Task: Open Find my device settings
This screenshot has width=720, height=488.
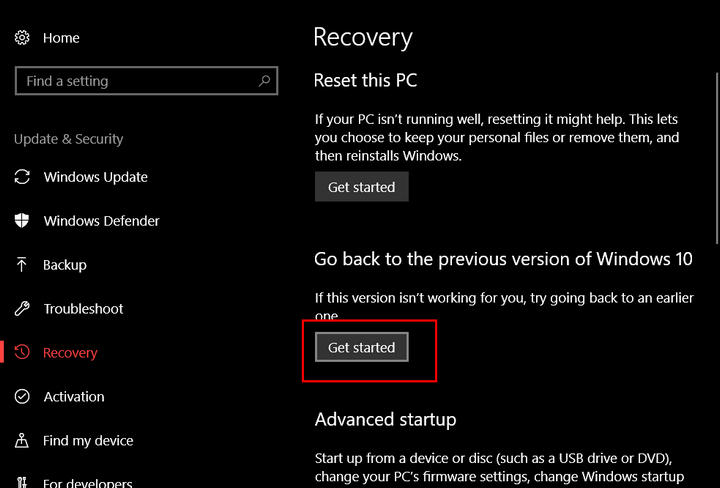Action: click(88, 440)
